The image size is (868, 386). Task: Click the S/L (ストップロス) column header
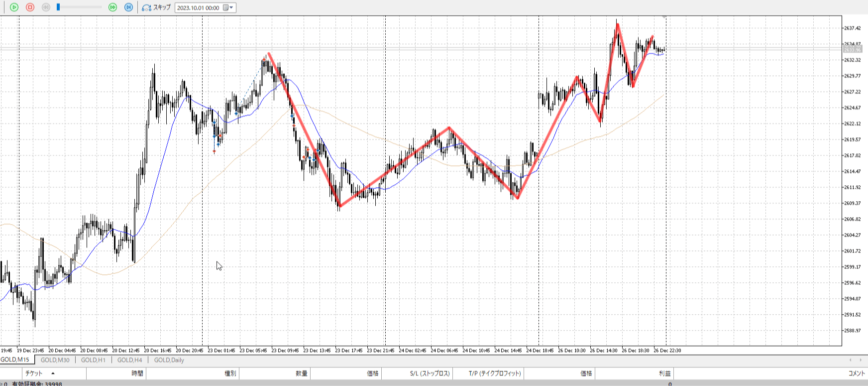tap(430, 374)
